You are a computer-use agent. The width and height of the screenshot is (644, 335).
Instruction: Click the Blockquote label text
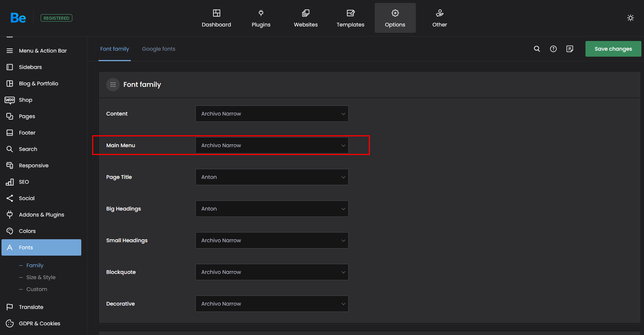coord(121,272)
